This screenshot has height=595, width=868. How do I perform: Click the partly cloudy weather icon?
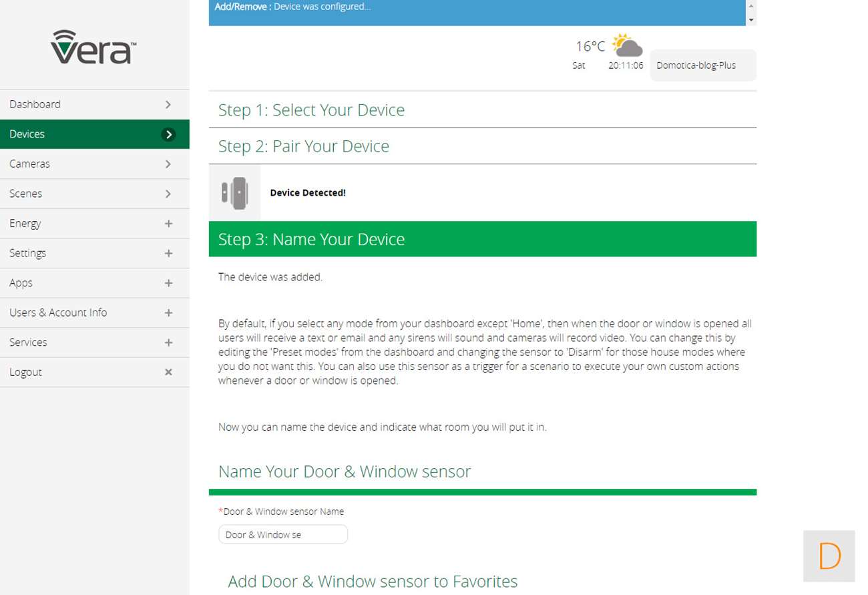pyautogui.click(x=627, y=46)
